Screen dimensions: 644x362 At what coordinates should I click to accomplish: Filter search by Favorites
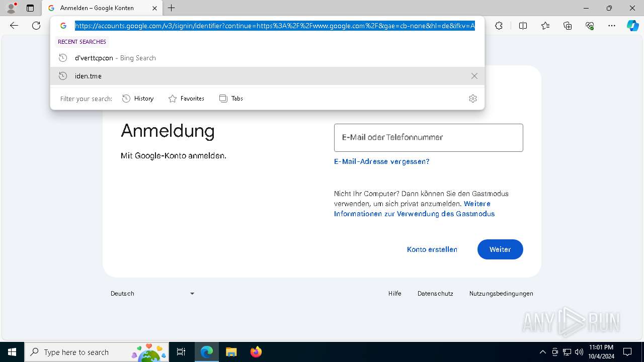tap(186, 99)
